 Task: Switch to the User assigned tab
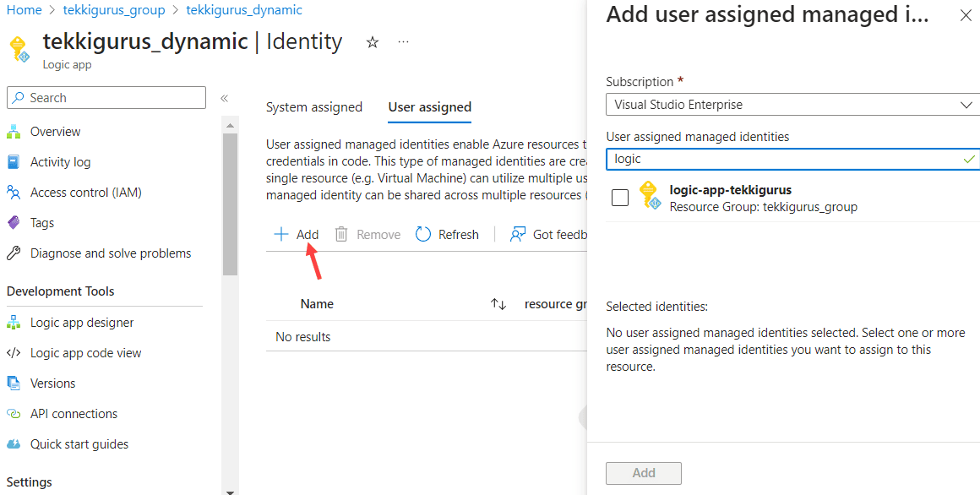click(x=429, y=107)
